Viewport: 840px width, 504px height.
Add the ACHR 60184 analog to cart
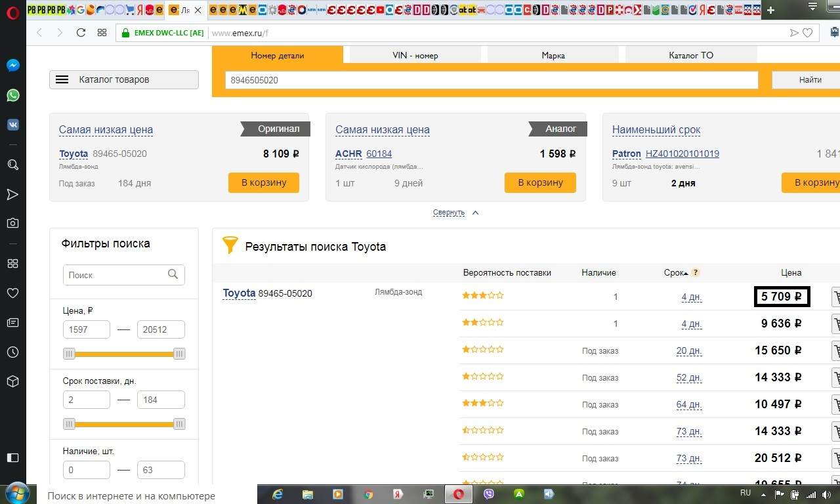[539, 182]
